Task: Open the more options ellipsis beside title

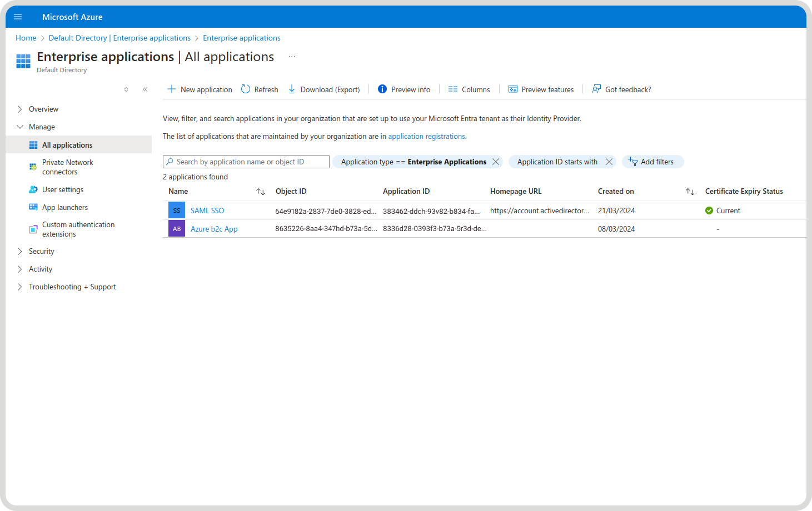Action: point(292,57)
